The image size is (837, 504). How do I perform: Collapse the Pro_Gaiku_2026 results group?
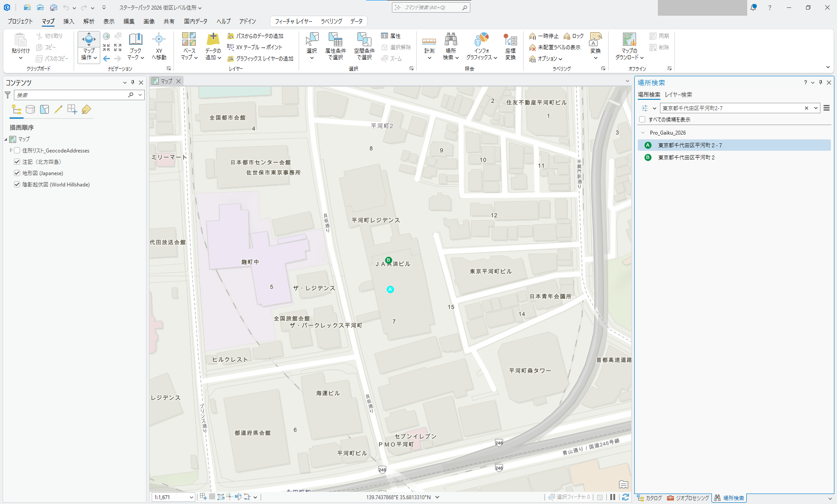pyautogui.click(x=643, y=133)
